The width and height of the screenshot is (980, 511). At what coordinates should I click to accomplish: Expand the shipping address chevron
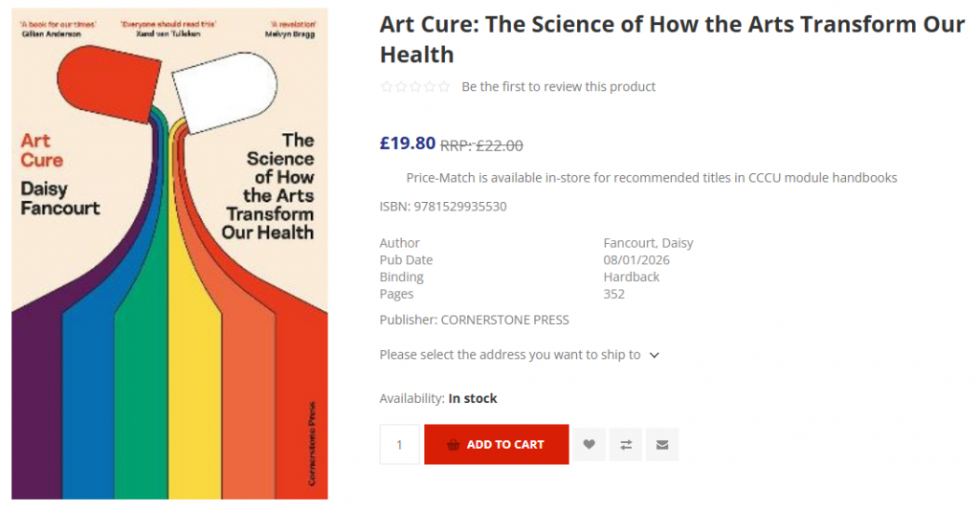point(655,355)
